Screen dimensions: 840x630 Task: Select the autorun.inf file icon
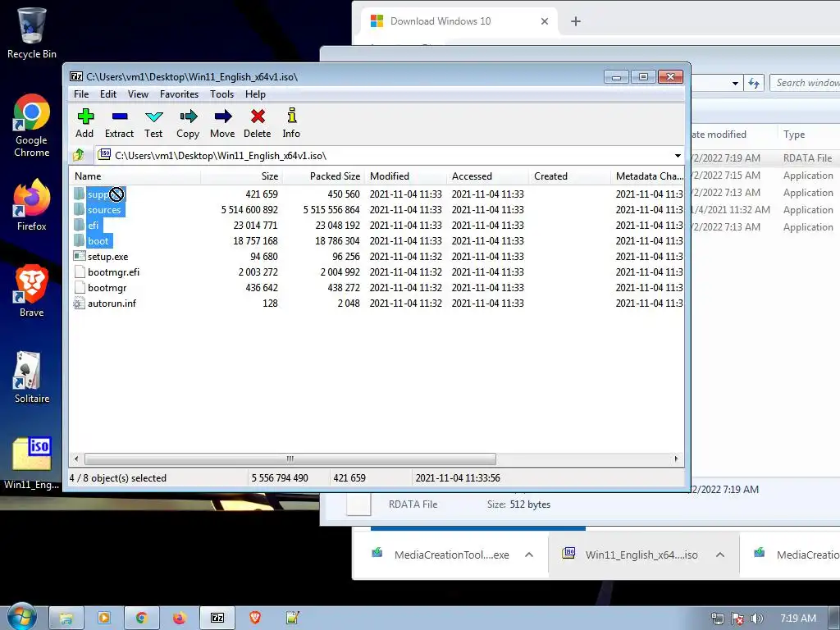[80, 304]
